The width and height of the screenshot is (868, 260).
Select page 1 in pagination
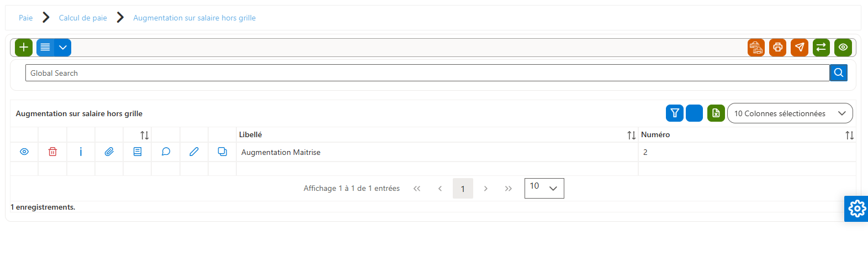pos(463,189)
